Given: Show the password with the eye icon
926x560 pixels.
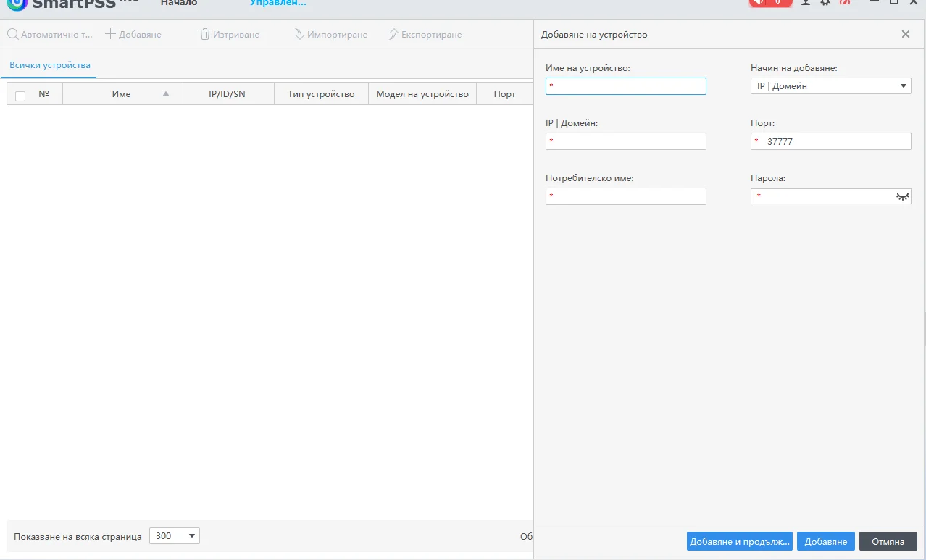Looking at the screenshot, I should click(x=902, y=196).
